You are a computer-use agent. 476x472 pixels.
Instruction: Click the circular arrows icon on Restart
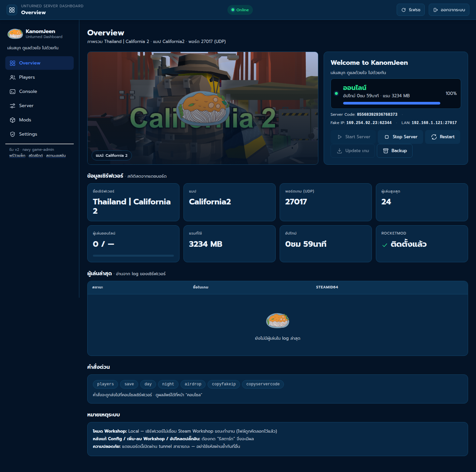coord(434,137)
